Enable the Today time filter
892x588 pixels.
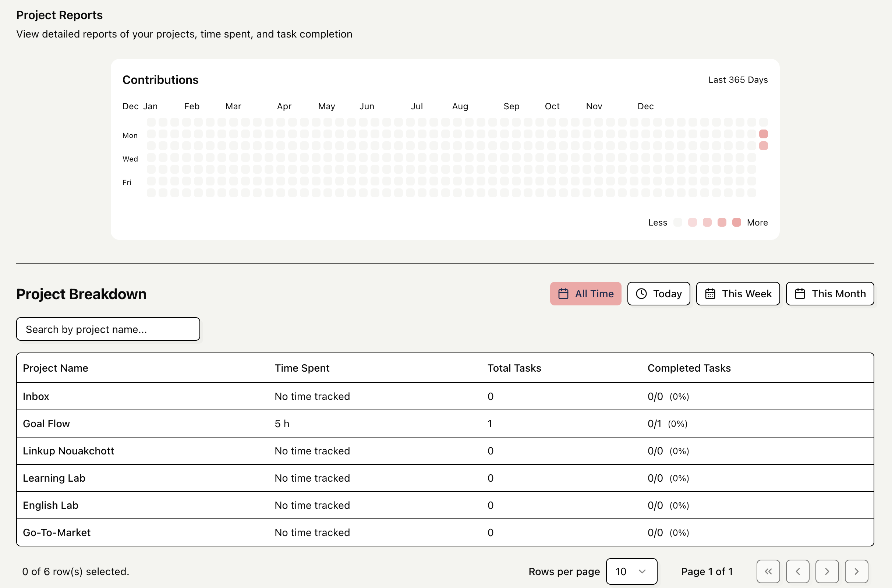pos(658,294)
